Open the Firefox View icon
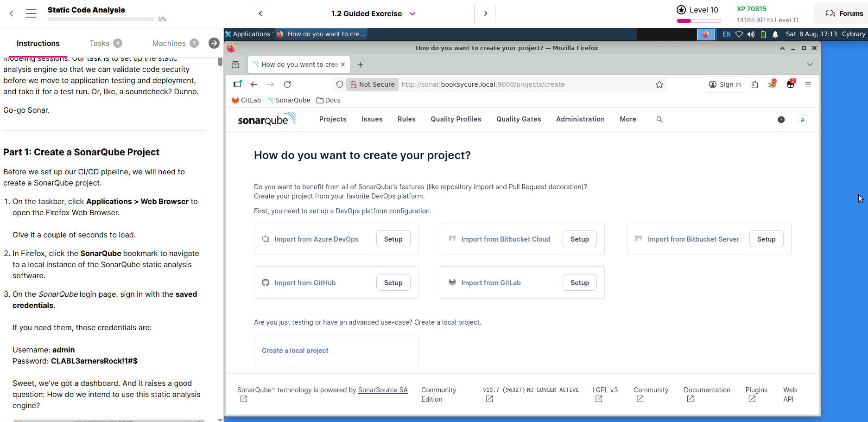 pos(235,64)
